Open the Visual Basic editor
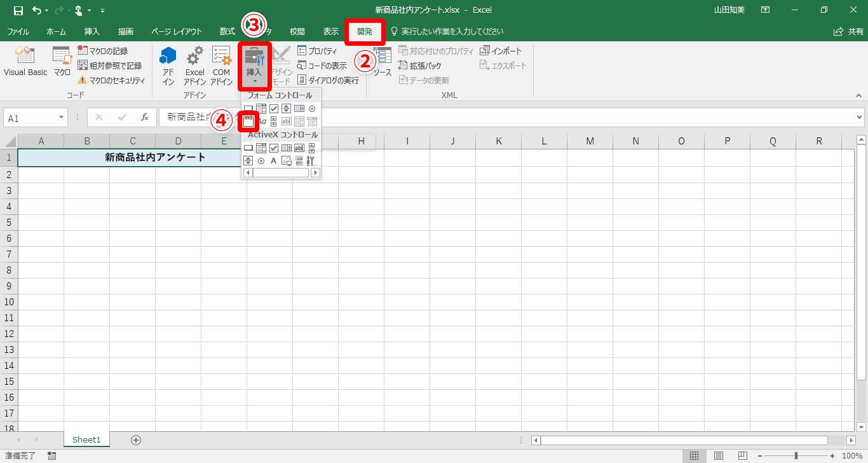The height and width of the screenshot is (463, 868). point(25,62)
